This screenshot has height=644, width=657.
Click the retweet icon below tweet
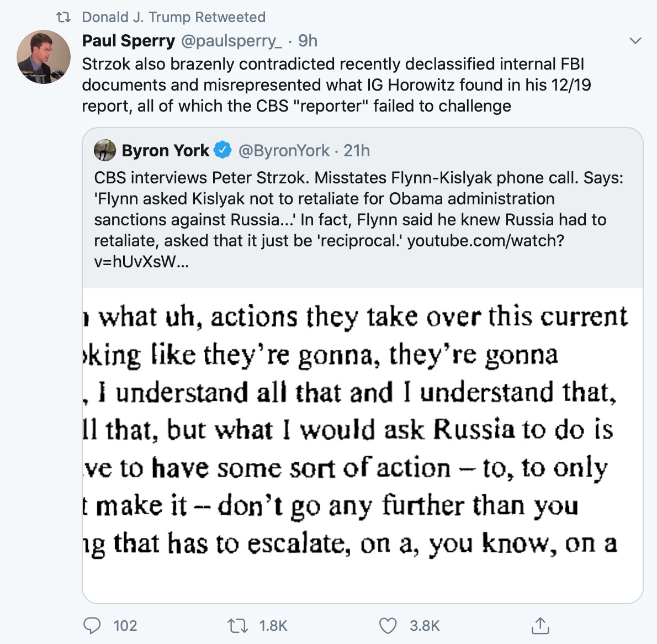(x=237, y=625)
